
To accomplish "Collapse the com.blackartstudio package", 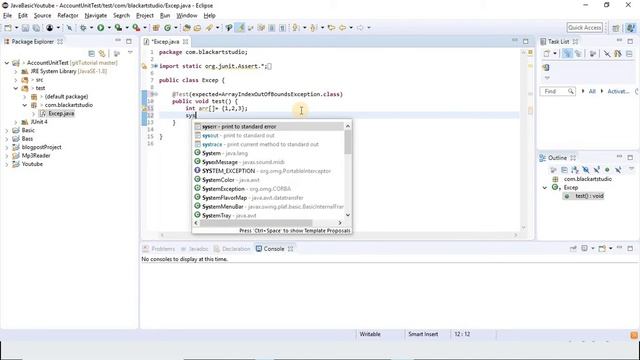I will pyautogui.click(x=24, y=105).
